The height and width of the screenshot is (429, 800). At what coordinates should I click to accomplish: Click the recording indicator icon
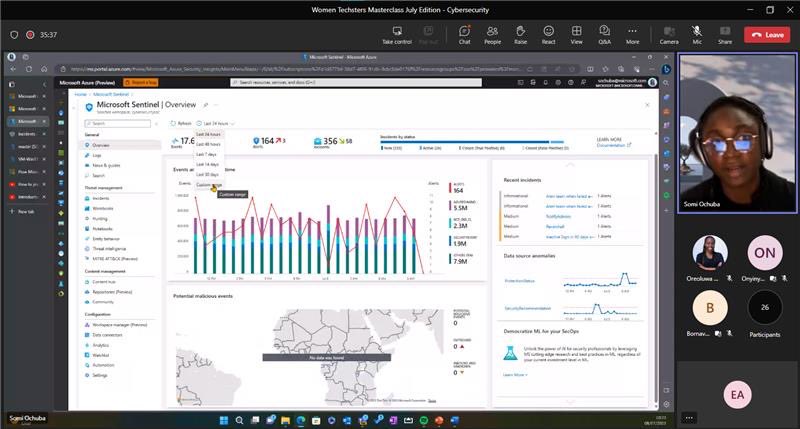click(30, 35)
